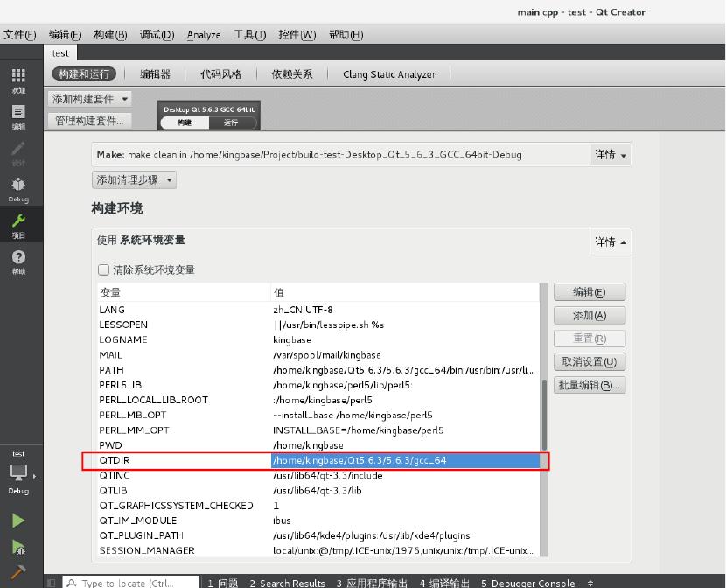The height and width of the screenshot is (588, 726).
Task: Open the Design mode pencil icon
Action: [x=18, y=153]
